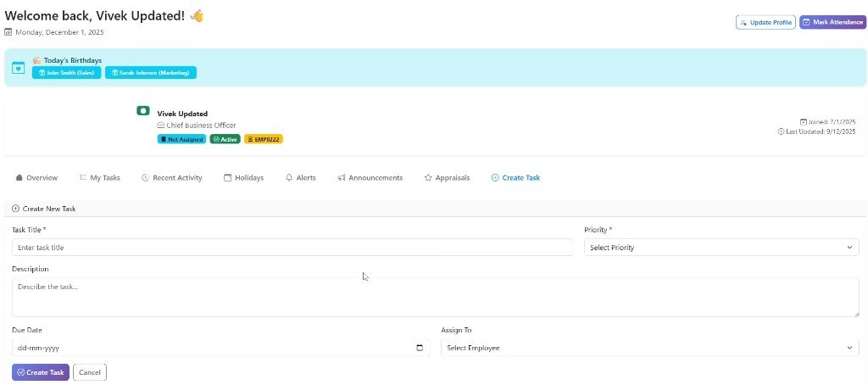Viewport: 868px width, 385px height.
Task: Click the Joined: 7/1/2025 text
Action: [x=832, y=122]
